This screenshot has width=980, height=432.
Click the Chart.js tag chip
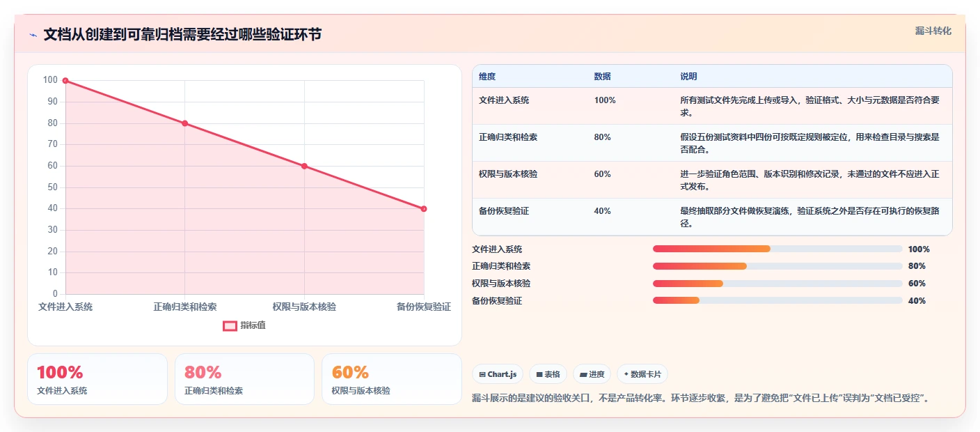point(498,374)
